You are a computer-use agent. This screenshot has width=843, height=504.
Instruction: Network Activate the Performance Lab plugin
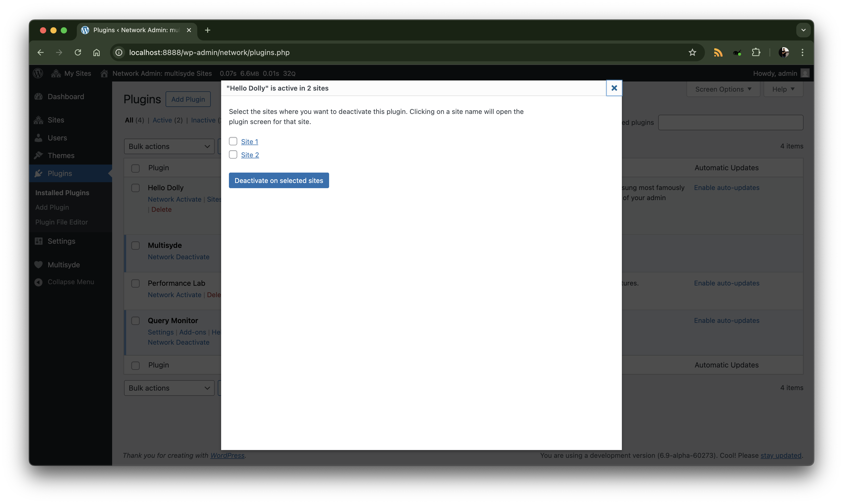coord(175,295)
